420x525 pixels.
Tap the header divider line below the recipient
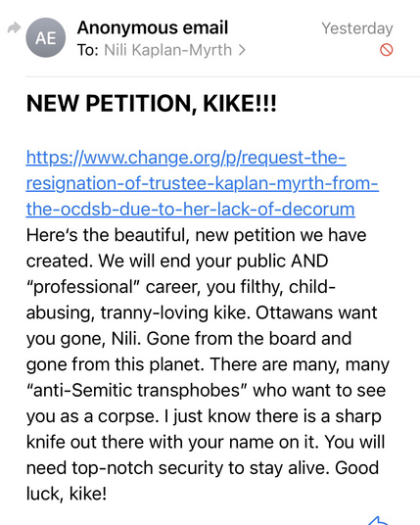223,76
